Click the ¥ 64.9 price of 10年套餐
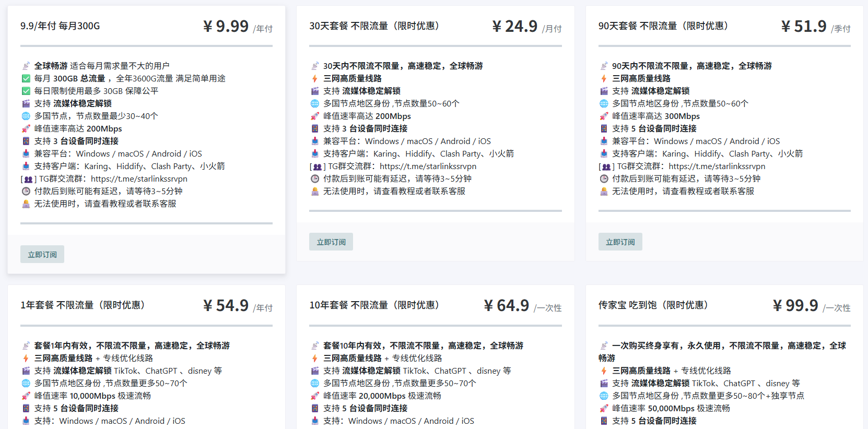The width and height of the screenshot is (868, 429). pos(506,305)
